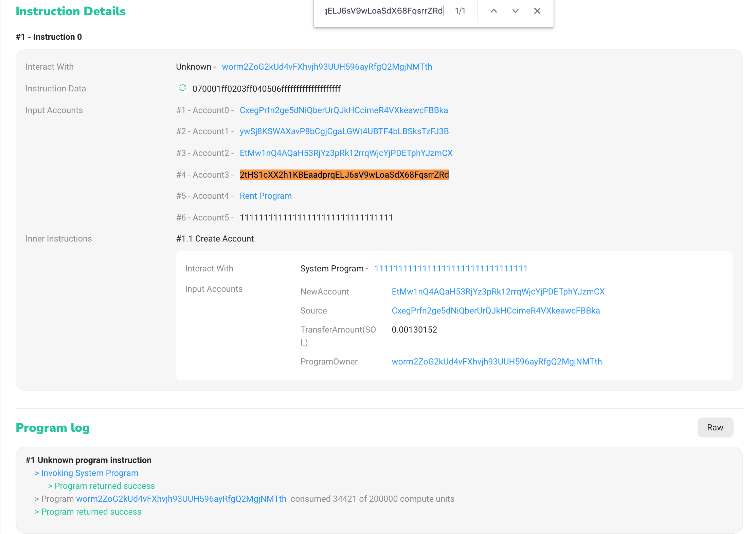This screenshot has width=756, height=534.
Task: Open the worm2ZoG2k Interact With program link
Action: (327, 67)
